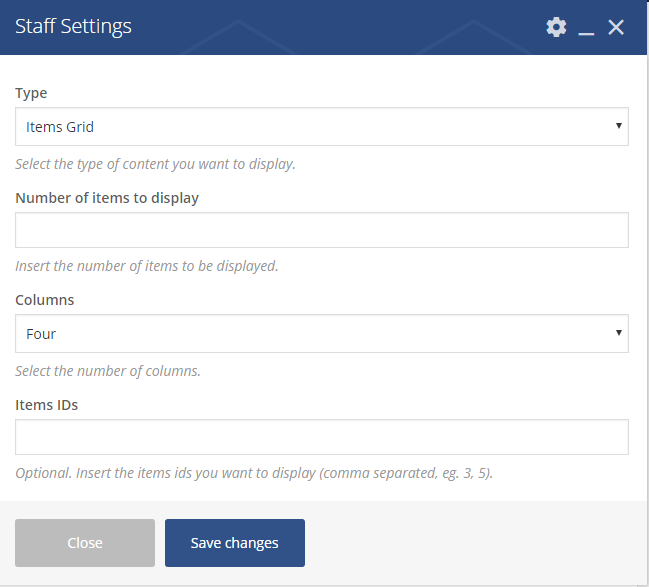
Task: Focus the Items IDs input field
Action: [x=321, y=437]
